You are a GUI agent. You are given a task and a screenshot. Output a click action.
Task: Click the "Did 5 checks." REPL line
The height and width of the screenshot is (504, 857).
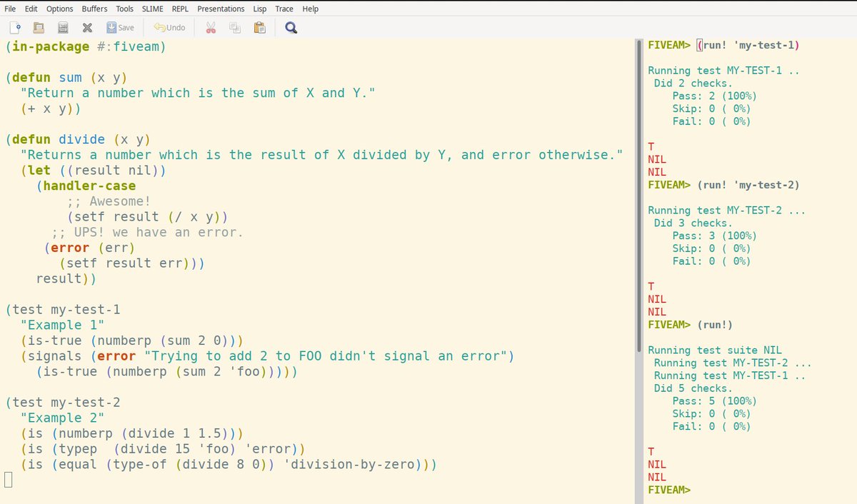tap(693, 388)
